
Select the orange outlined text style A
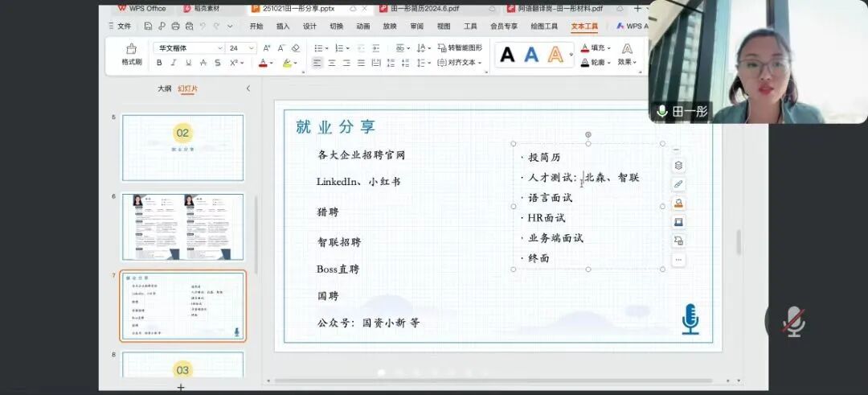555,55
